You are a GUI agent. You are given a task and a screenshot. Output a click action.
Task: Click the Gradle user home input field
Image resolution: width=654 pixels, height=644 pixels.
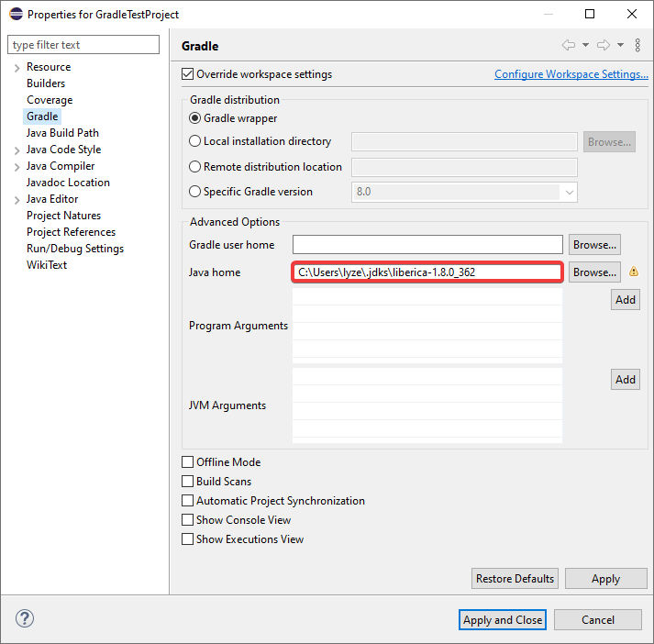click(x=427, y=244)
